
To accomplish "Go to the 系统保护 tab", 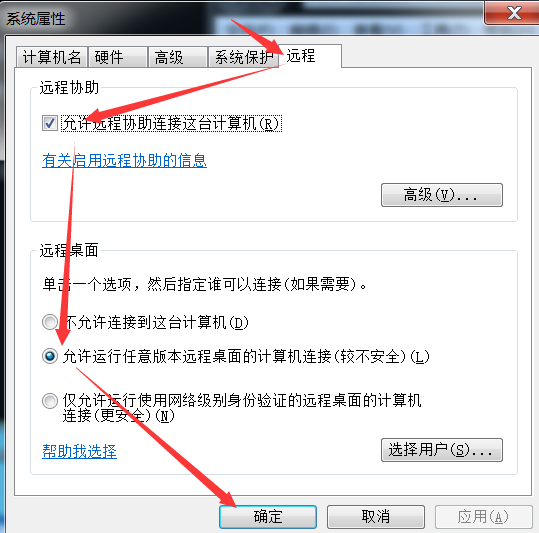I will coord(243,57).
